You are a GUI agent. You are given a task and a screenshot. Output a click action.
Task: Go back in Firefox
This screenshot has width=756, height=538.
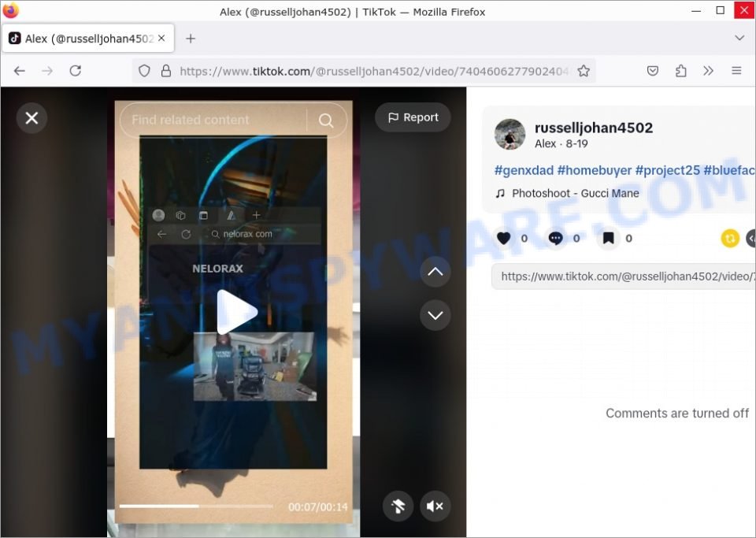pos(19,71)
